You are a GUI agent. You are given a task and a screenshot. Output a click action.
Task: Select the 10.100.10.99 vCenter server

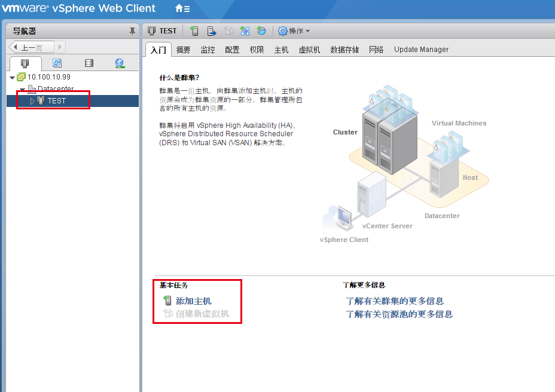point(49,76)
